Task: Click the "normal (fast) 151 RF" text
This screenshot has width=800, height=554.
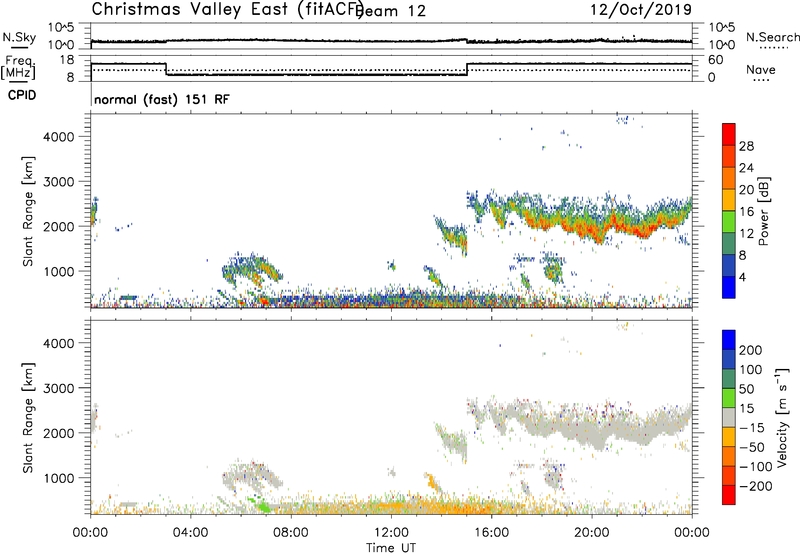Action: pos(162,99)
